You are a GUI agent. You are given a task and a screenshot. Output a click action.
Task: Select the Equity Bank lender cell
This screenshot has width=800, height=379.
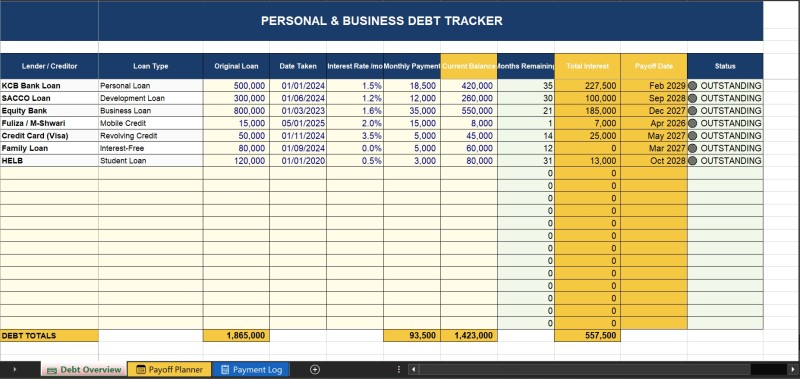coord(49,111)
